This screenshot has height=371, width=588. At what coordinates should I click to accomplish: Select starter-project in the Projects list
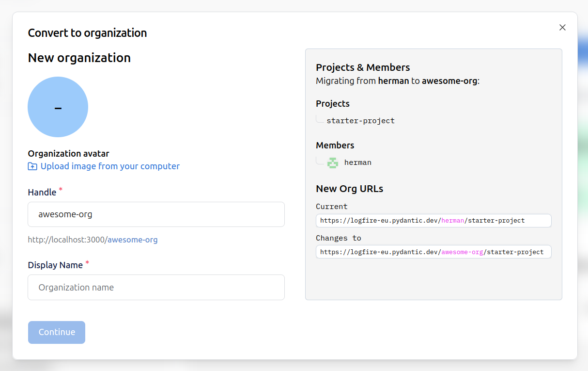(361, 120)
